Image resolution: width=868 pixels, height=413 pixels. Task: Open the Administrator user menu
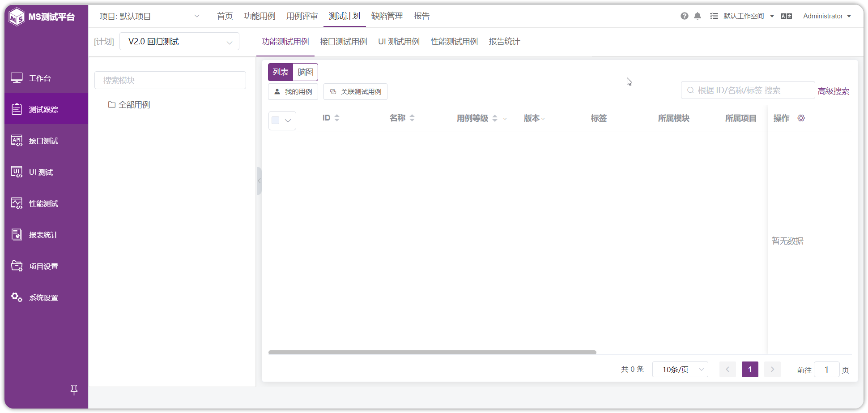tap(827, 16)
